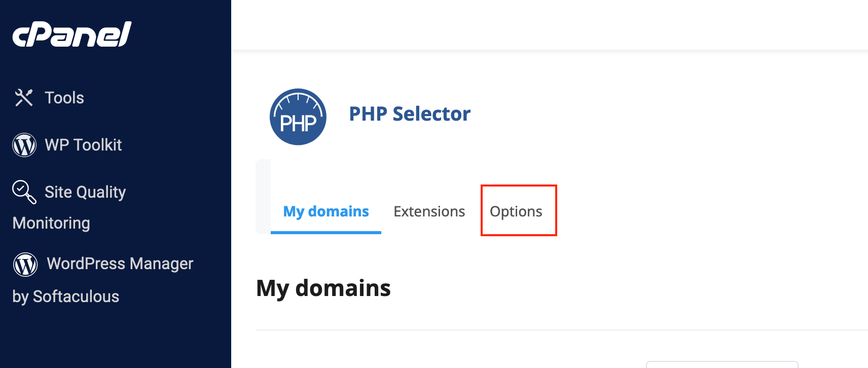868x368 pixels.
Task: Go to Site Quality Monitoring
Action: (x=69, y=207)
